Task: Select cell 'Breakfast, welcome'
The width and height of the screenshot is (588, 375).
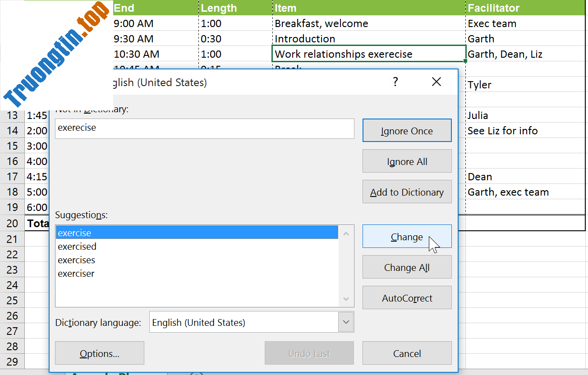Action: (369, 23)
